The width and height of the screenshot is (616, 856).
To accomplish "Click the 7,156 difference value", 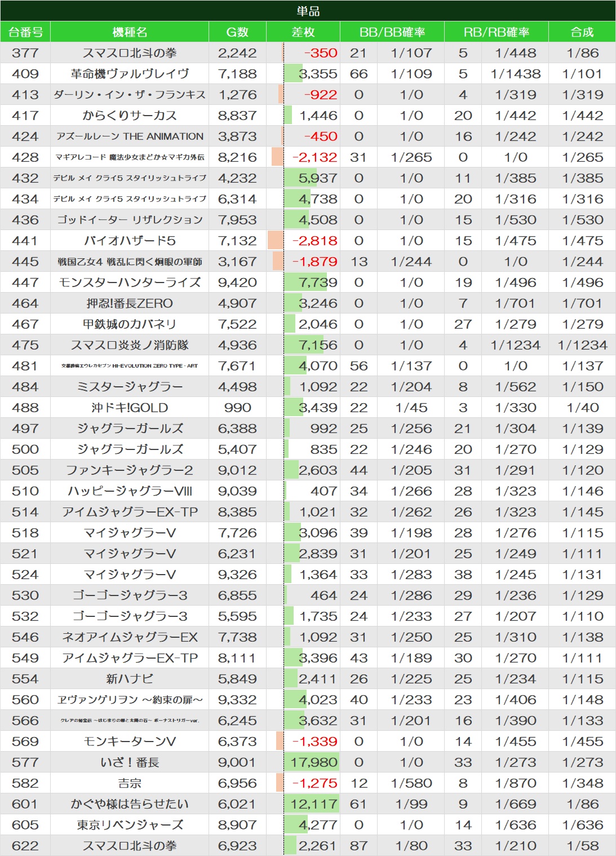I will [x=318, y=345].
